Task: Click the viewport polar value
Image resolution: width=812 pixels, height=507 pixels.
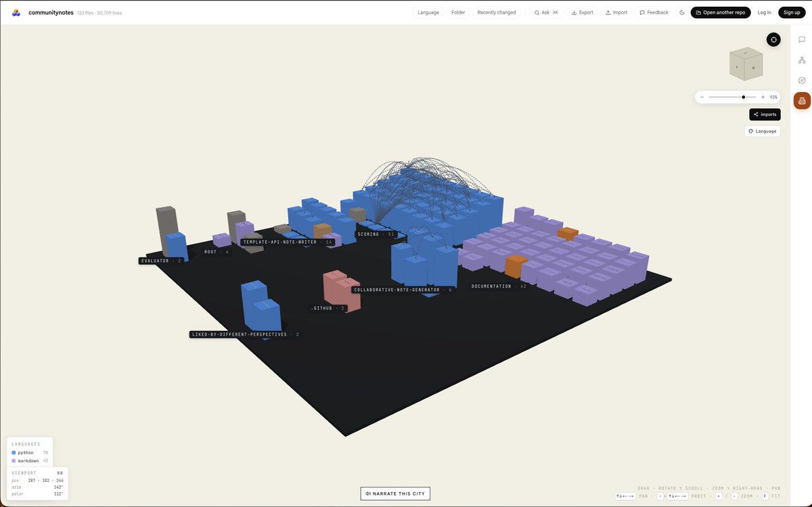Action: click(58, 493)
